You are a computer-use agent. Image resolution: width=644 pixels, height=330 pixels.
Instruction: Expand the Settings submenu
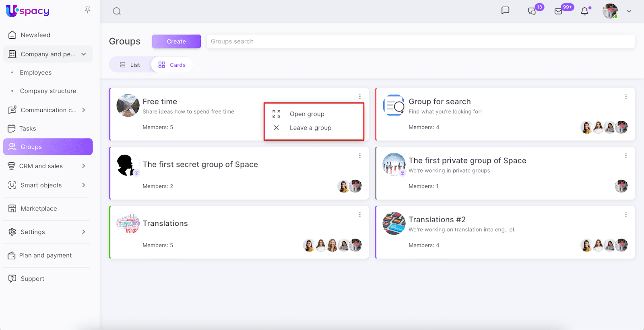point(84,232)
